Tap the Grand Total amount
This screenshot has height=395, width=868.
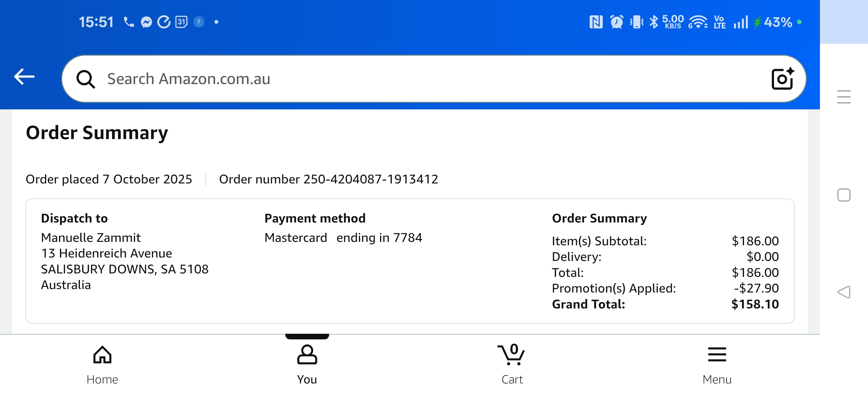pos(754,304)
